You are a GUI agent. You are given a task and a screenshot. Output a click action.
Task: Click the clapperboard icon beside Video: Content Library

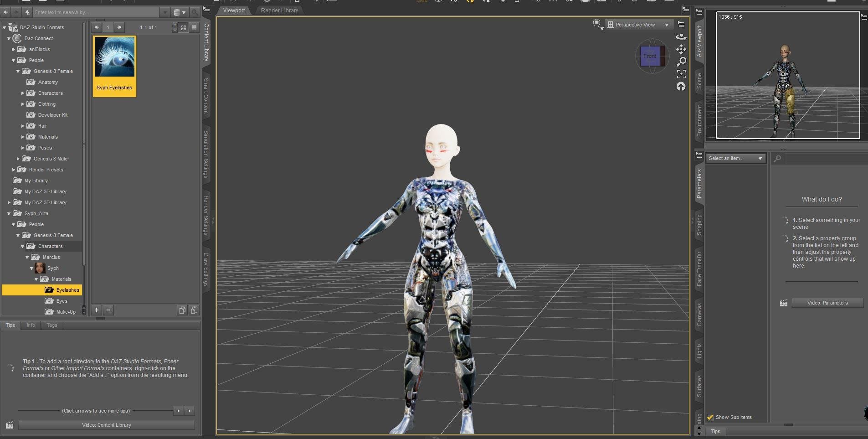point(9,425)
